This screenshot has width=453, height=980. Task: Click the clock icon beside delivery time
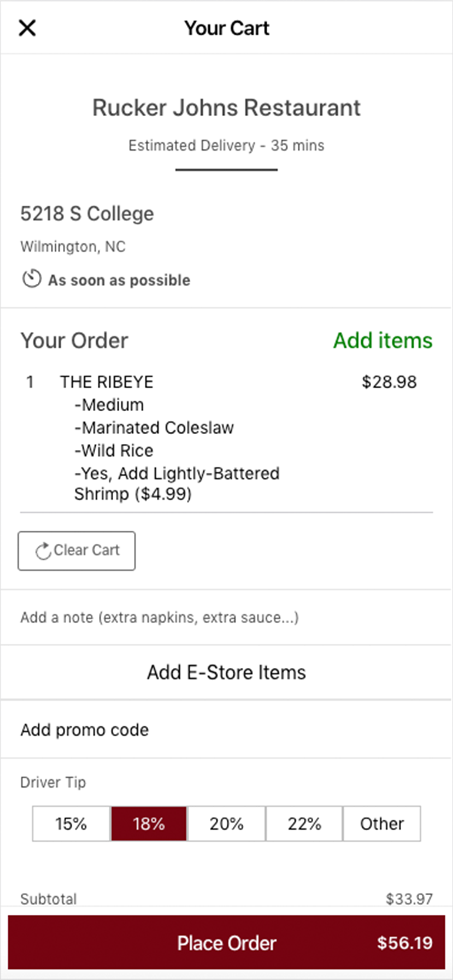[31, 279]
